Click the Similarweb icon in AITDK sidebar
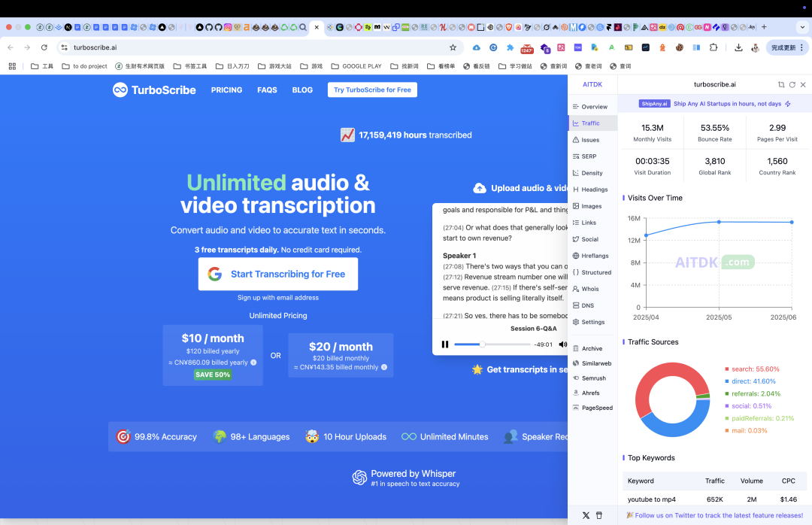This screenshot has width=812, height=525. [576, 363]
